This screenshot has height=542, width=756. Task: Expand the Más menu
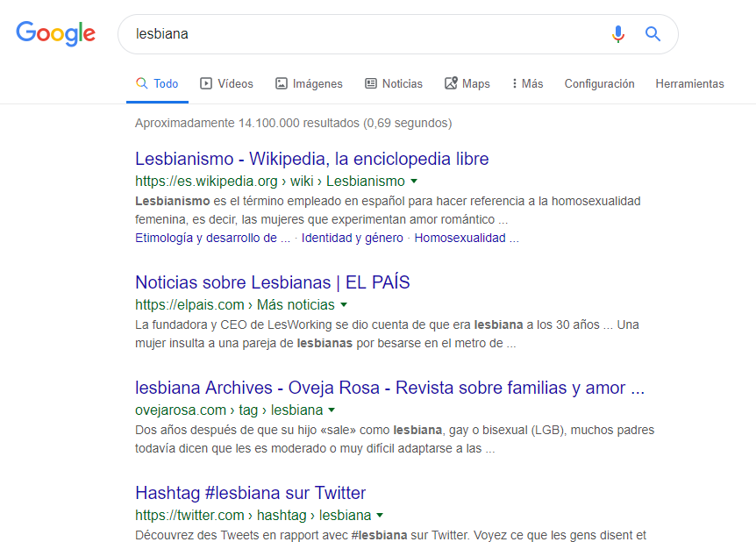click(x=527, y=84)
